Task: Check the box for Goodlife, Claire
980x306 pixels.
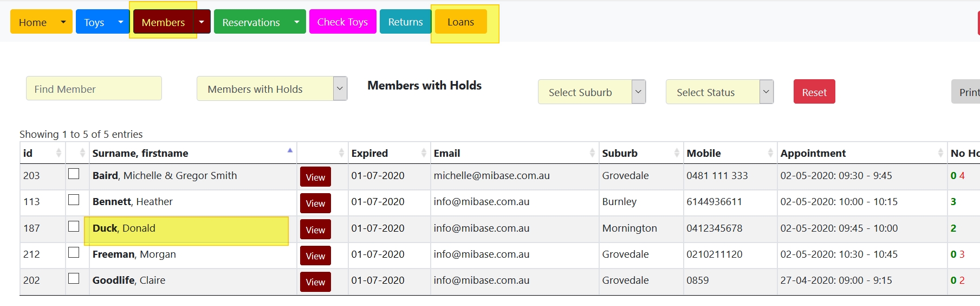Action: (x=74, y=279)
